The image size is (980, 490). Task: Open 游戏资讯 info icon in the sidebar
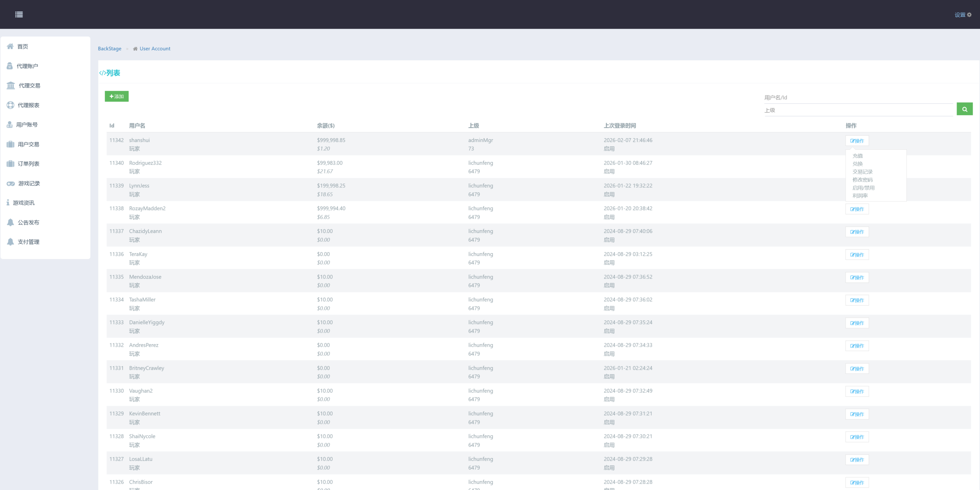pos(8,203)
